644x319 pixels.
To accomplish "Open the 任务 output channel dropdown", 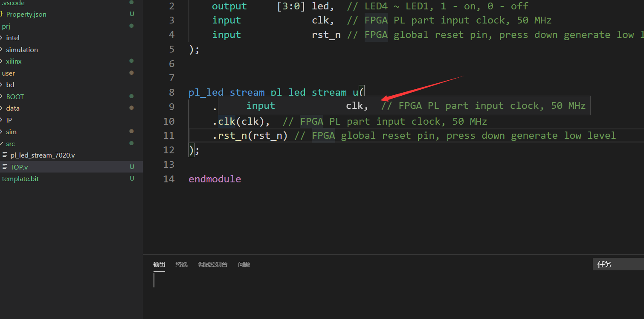I will [x=618, y=264].
